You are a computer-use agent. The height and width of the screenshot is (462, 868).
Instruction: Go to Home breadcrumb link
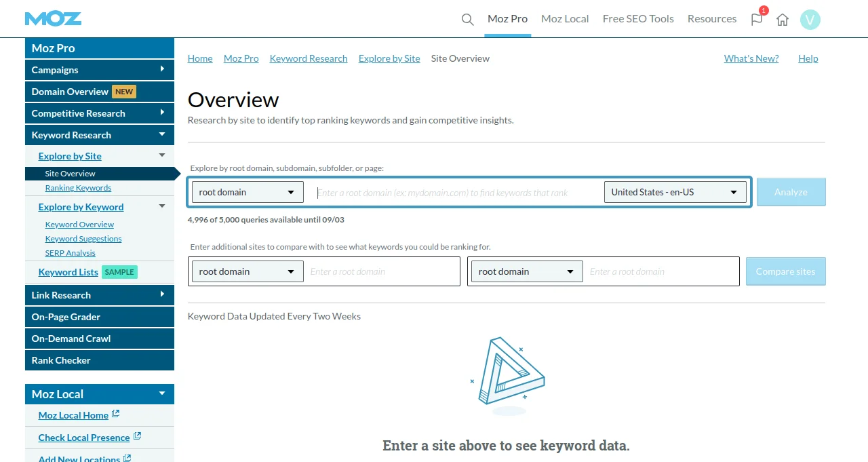[x=200, y=58]
